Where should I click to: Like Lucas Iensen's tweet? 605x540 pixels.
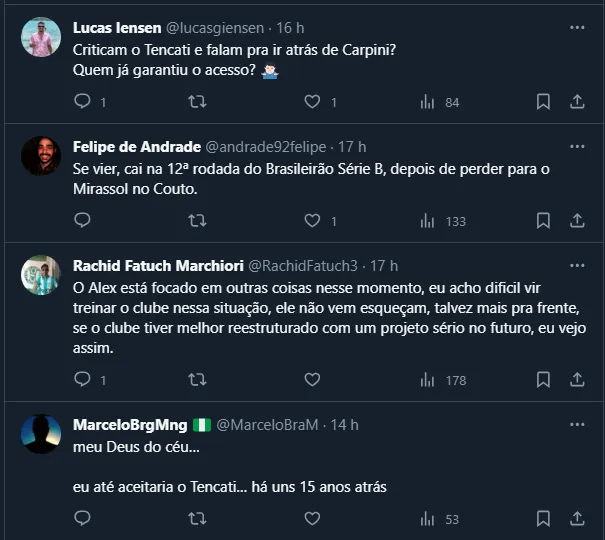pos(312,102)
